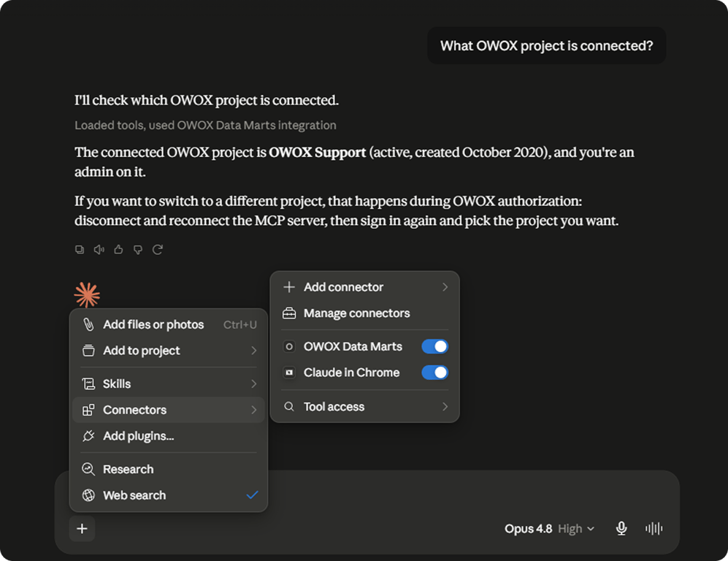Give thumbs down feedback
The image size is (728, 561).
coord(138,250)
